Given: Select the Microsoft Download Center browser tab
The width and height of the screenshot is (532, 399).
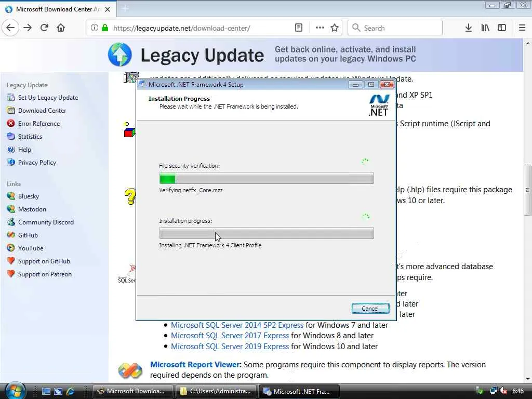Looking at the screenshot, I should click(x=58, y=9).
